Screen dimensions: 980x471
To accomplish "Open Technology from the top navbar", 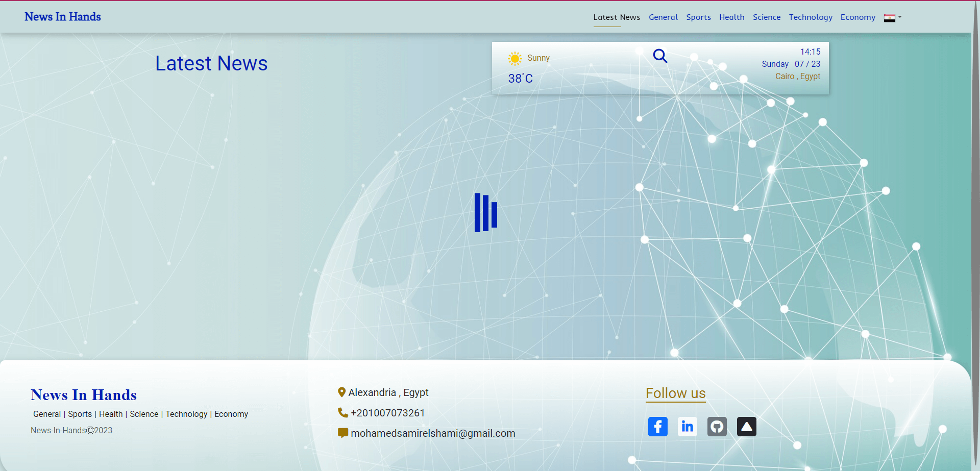I will coord(811,17).
